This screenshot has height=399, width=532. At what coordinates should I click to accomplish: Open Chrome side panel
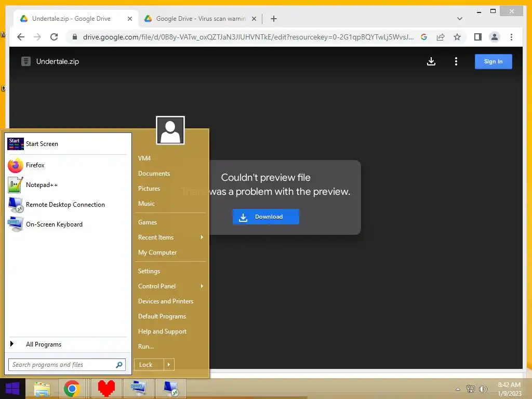click(x=478, y=37)
